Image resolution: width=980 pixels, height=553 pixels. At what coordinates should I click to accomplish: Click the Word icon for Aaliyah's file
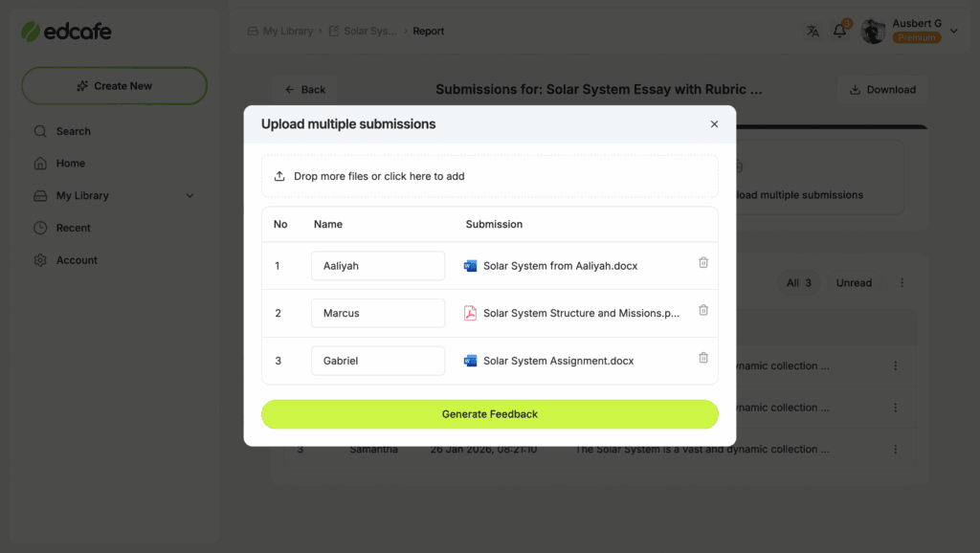[x=470, y=266]
